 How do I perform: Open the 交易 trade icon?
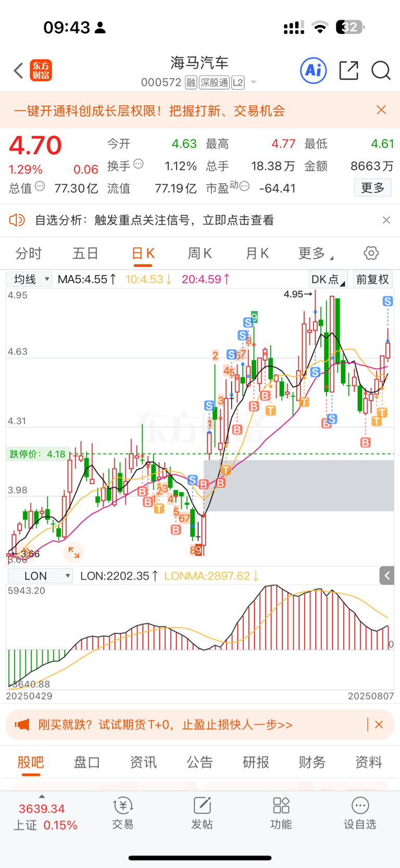pyautogui.click(x=123, y=813)
